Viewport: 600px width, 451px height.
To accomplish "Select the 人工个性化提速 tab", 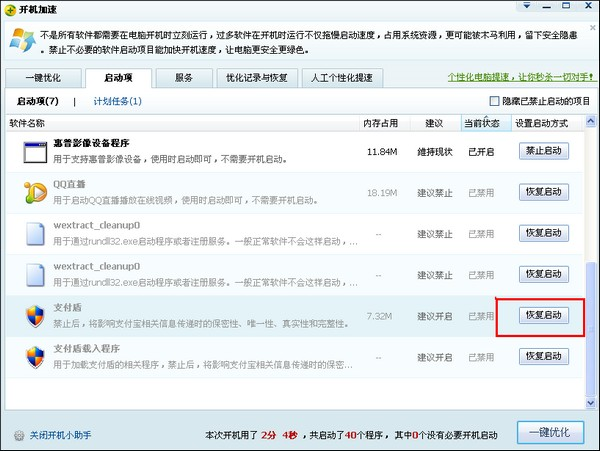I will (341, 77).
